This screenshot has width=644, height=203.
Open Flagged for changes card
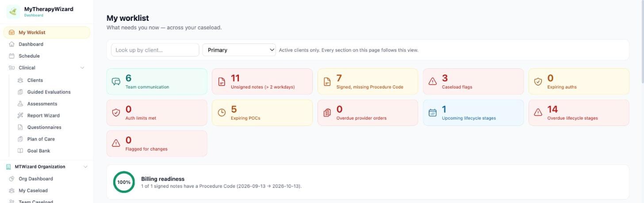(157, 143)
